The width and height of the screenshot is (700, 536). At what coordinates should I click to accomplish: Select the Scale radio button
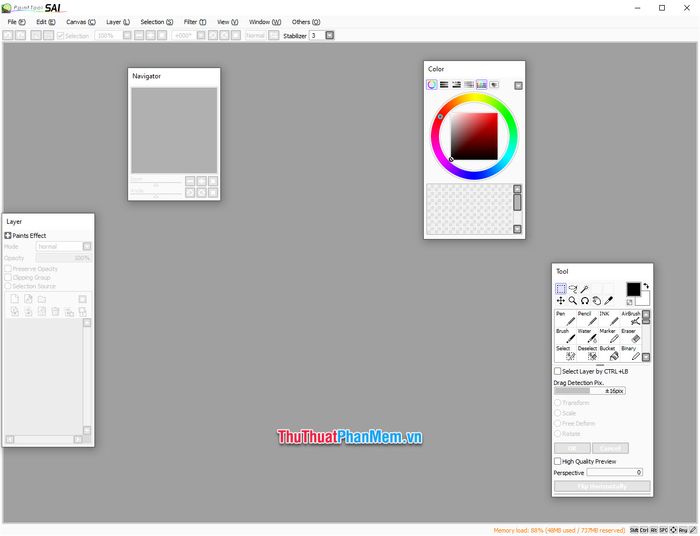[x=558, y=413]
